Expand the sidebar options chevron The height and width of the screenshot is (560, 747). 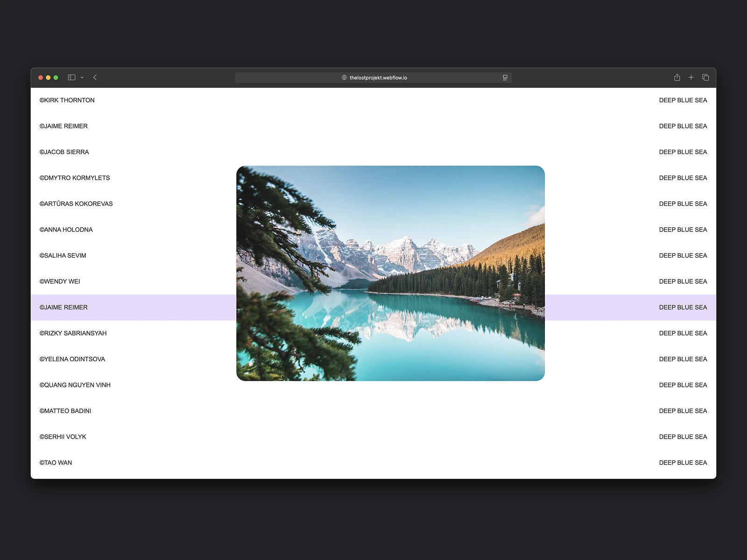[x=82, y=77]
